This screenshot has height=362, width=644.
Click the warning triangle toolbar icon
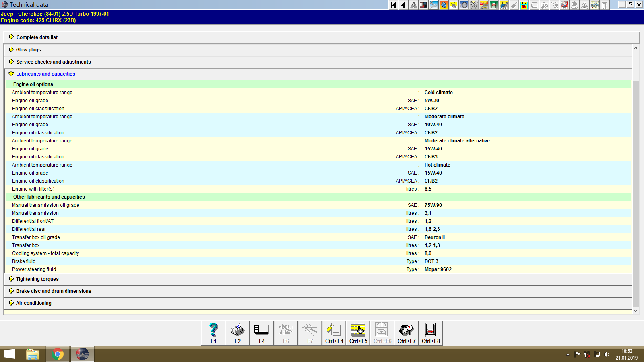point(413,5)
